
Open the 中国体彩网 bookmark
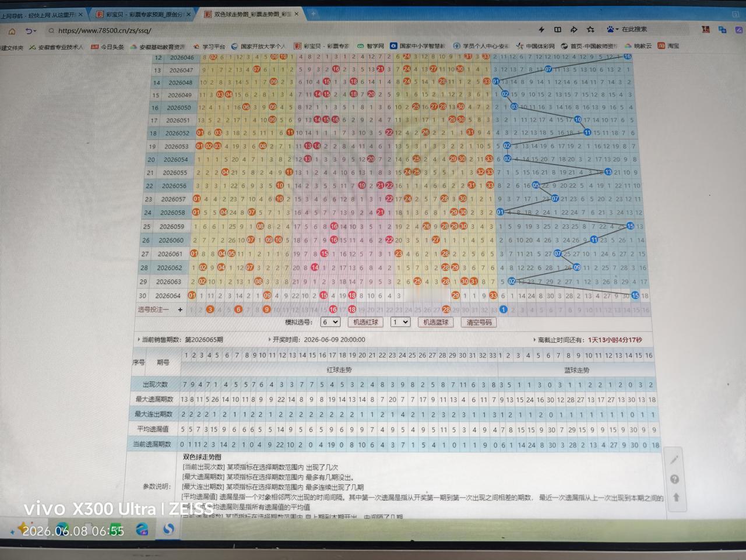pyautogui.click(x=536, y=46)
